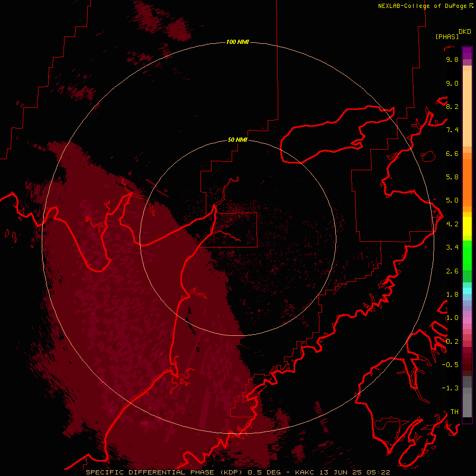Click the 4.2 legend value
This screenshot has height=476, width=476.
pyautogui.click(x=452, y=224)
